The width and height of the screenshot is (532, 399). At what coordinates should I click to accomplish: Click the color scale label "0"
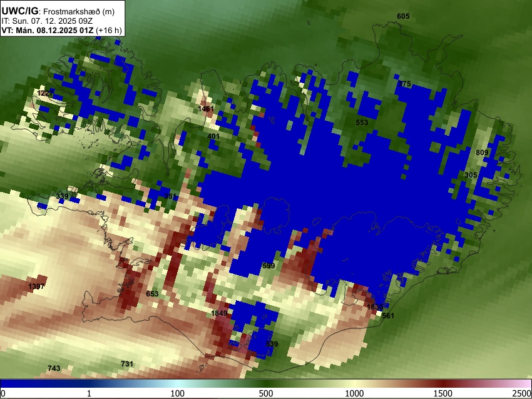(x=3, y=393)
